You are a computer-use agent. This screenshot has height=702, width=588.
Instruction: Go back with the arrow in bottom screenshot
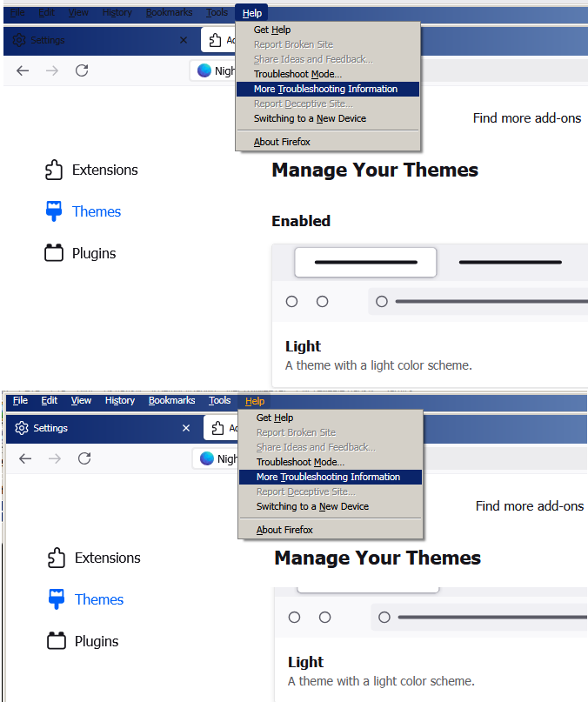pos(25,458)
